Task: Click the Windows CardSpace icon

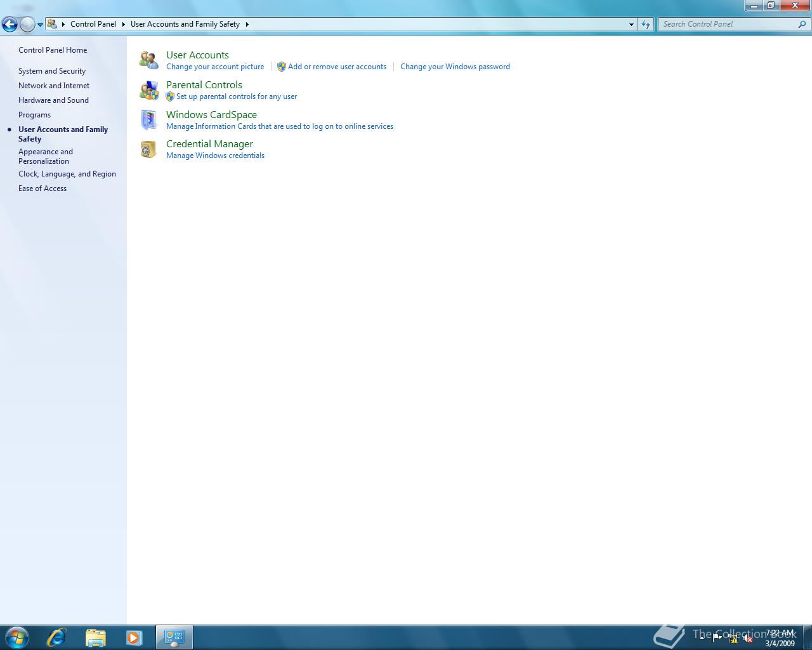Action: [x=148, y=120]
